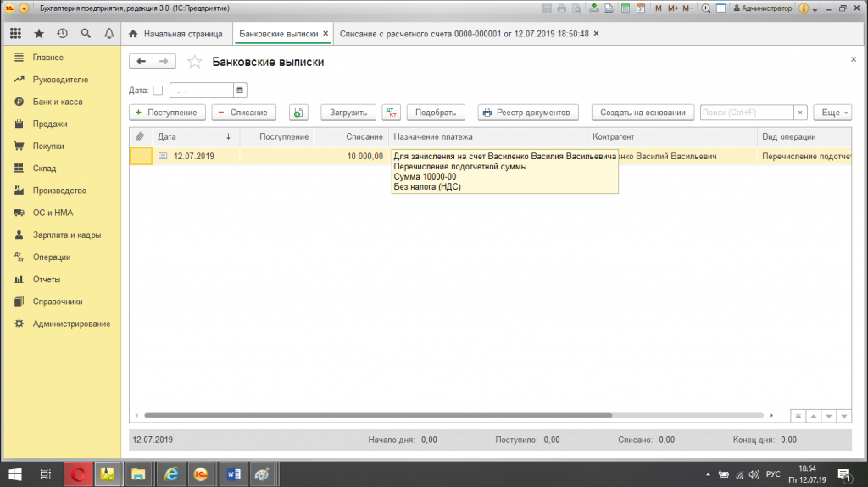Open the Windows Start menu
The image size is (868, 487).
click(x=15, y=474)
